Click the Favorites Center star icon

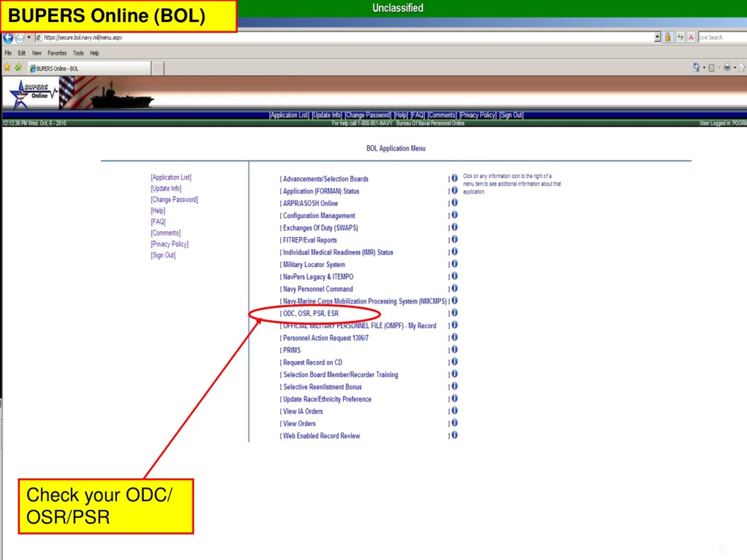click(7, 67)
